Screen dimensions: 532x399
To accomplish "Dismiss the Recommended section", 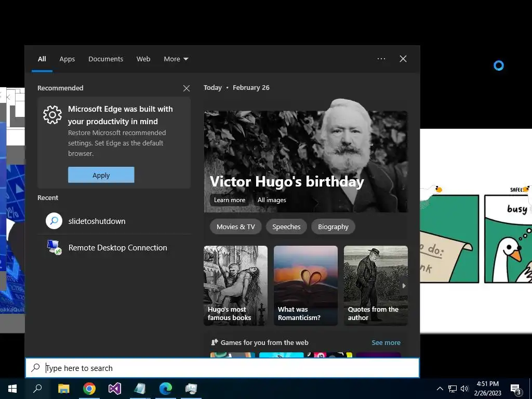I will point(187,88).
